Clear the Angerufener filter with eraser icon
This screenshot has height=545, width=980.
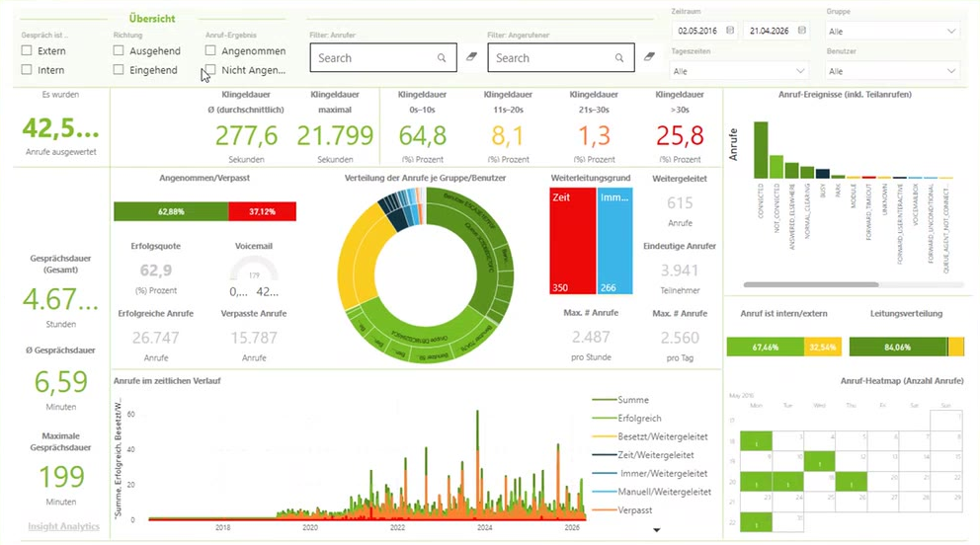[x=649, y=56]
